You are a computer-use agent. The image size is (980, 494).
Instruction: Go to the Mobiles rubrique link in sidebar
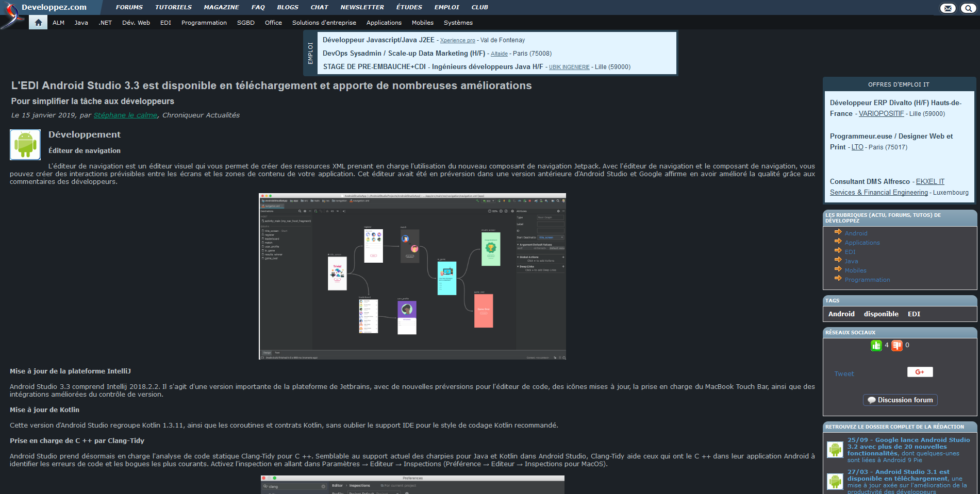click(855, 270)
